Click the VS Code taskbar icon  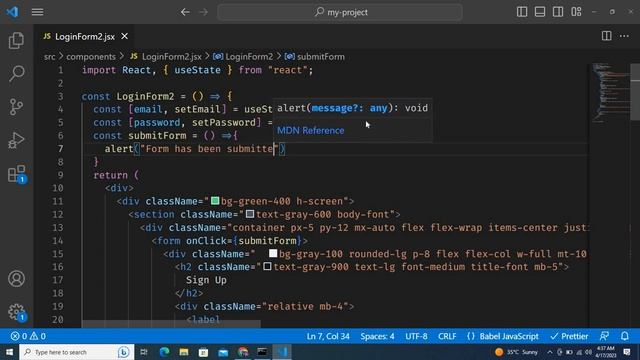pos(282,352)
